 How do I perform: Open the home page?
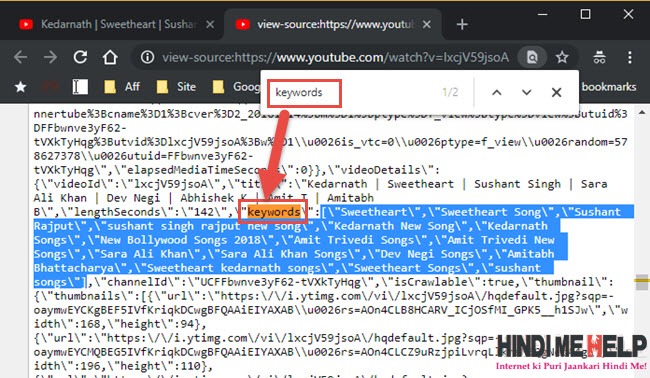(110, 57)
